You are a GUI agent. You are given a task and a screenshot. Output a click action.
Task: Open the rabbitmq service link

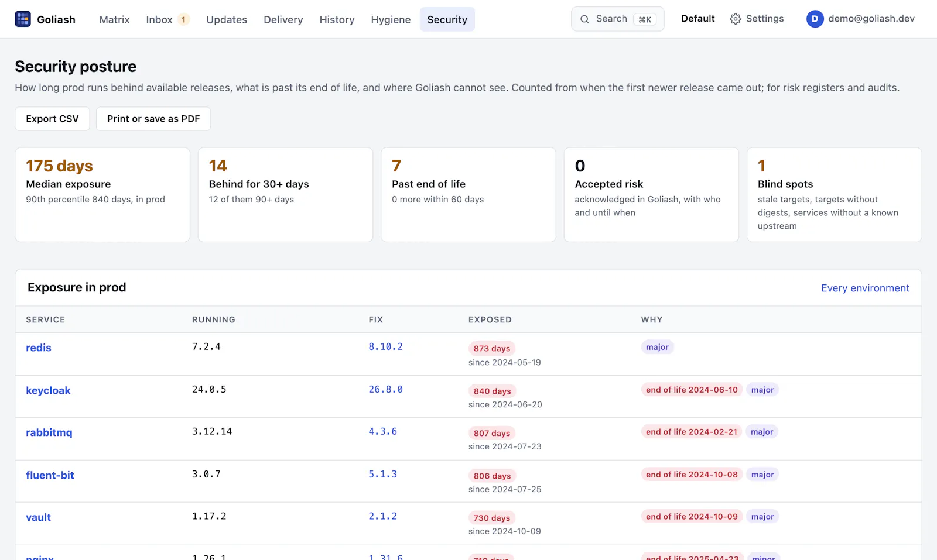[49, 432]
